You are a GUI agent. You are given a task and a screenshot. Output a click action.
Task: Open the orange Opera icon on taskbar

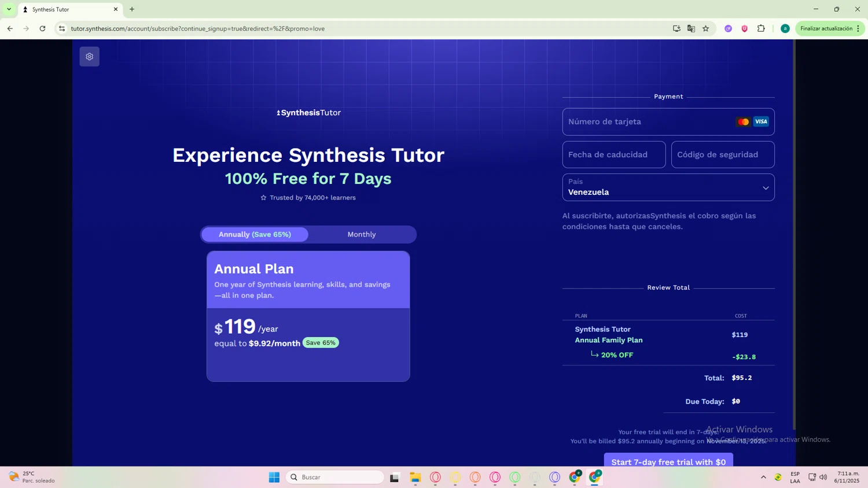tap(475, 477)
